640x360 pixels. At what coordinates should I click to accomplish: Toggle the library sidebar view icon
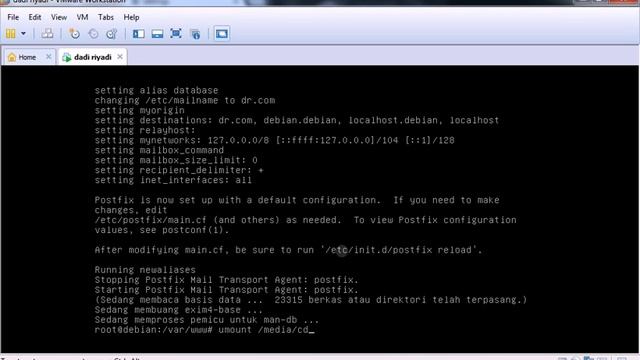[139, 33]
